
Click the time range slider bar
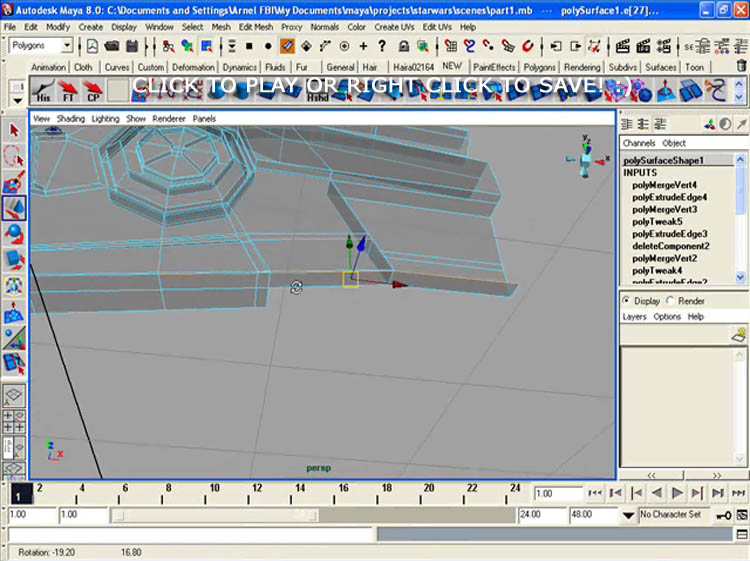click(215, 515)
